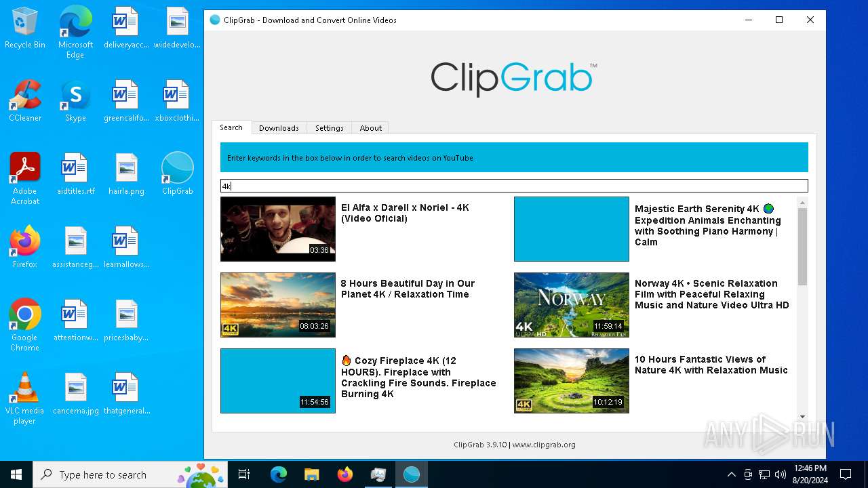Switch to ClipGrab taskbar button

(x=411, y=474)
